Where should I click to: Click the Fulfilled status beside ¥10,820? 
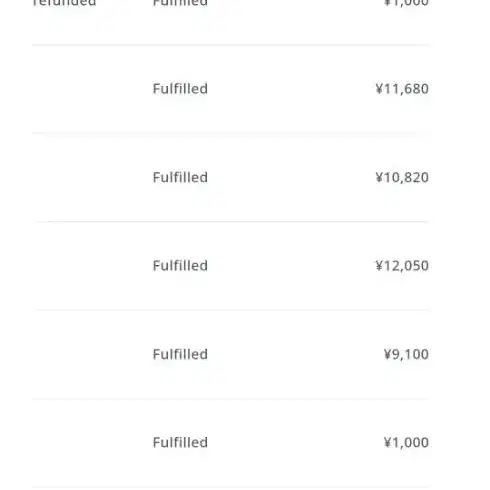click(x=180, y=177)
